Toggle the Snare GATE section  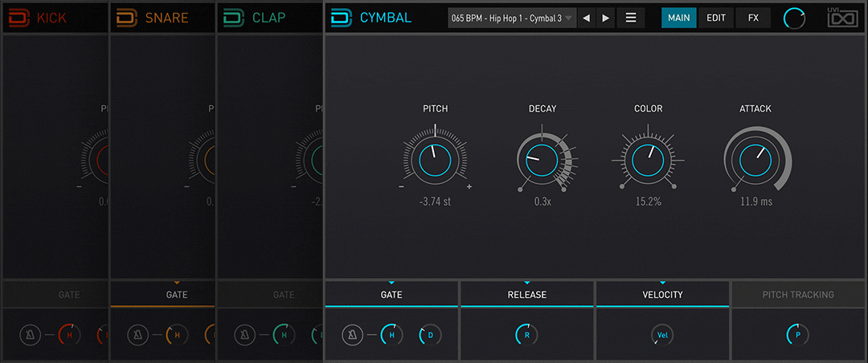click(164, 295)
